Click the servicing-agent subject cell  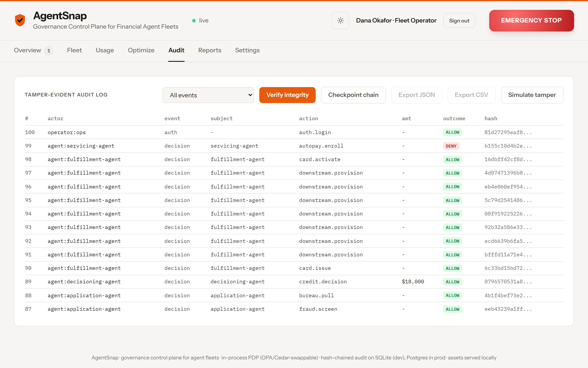click(234, 146)
